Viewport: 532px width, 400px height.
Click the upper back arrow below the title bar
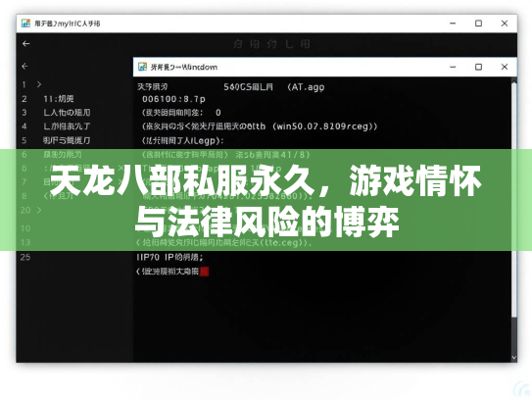[25, 43]
